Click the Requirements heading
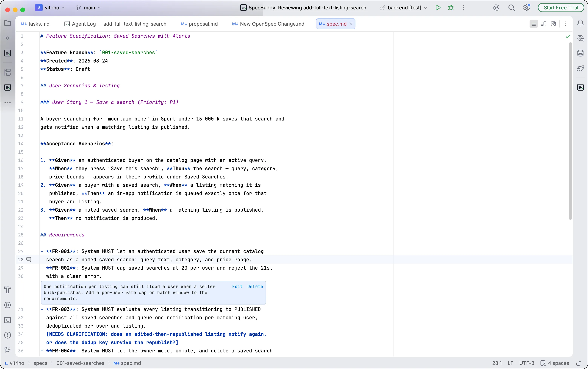 click(x=62, y=235)
